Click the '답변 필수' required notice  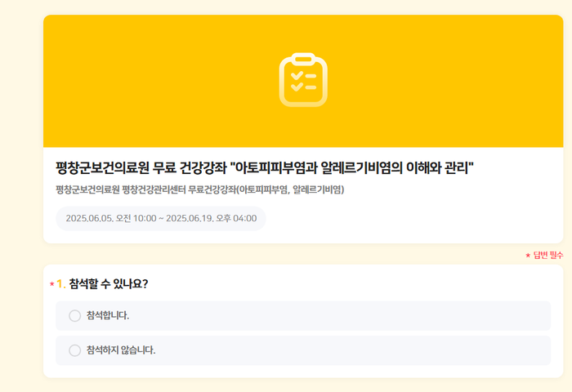point(548,256)
